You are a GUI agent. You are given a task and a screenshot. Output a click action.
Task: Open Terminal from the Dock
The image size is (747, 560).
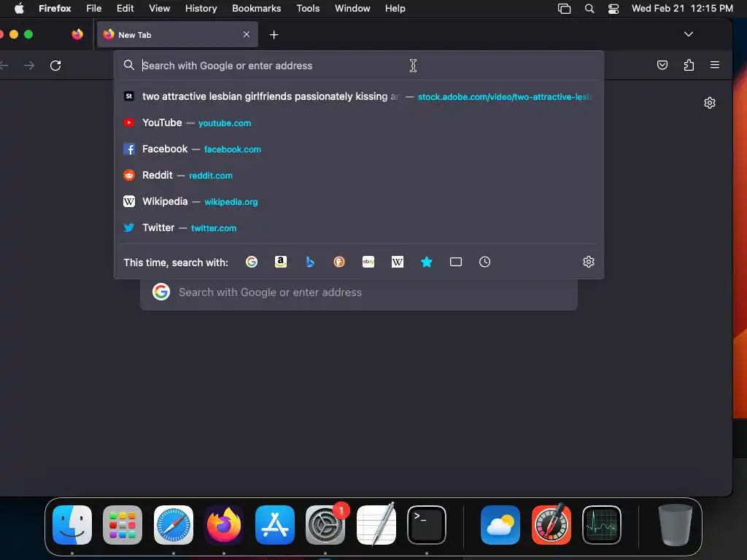426,525
